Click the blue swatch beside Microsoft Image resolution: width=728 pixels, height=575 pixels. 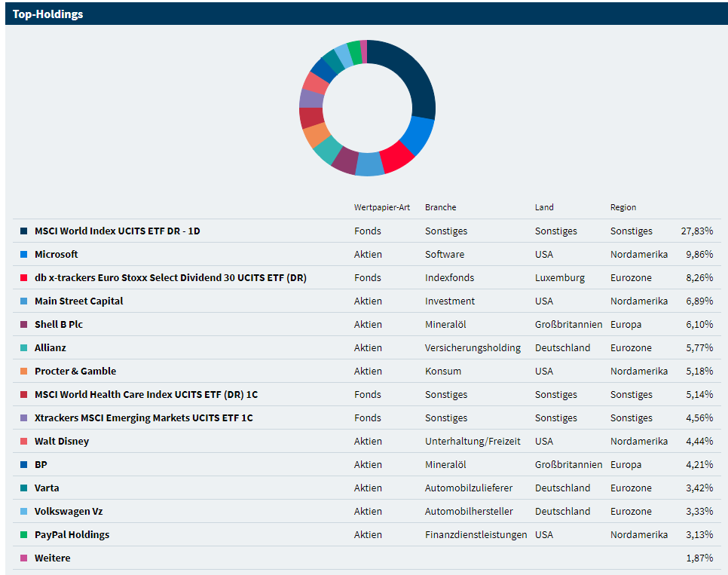23,255
